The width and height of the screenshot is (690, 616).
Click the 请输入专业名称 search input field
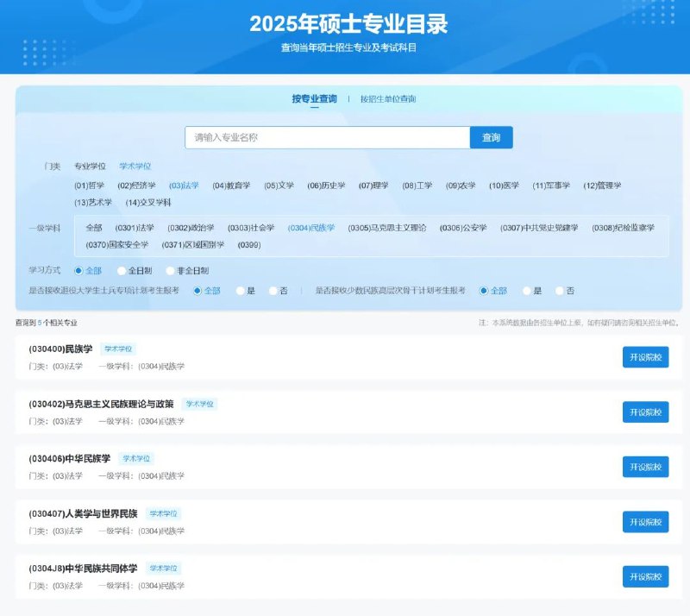pyautogui.click(x=328, y=137)
